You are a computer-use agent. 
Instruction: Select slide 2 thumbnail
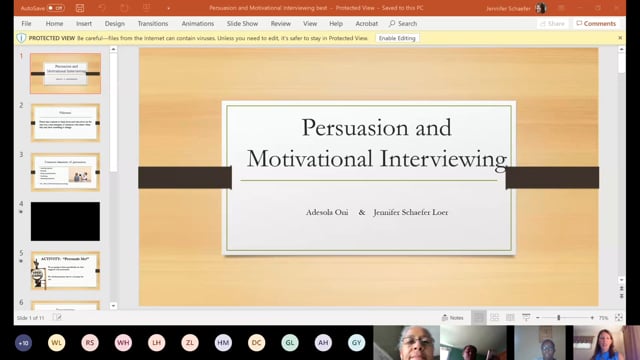pos(65,123)
